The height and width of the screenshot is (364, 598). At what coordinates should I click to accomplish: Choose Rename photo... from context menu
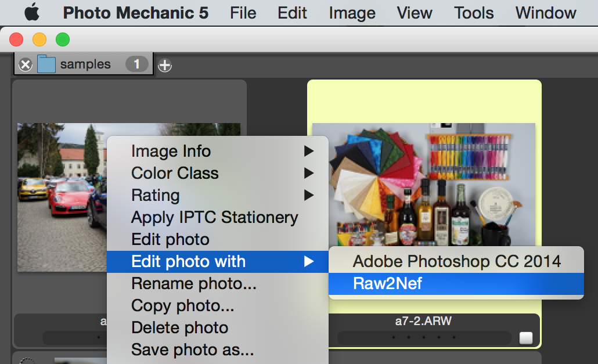[217, 284]
